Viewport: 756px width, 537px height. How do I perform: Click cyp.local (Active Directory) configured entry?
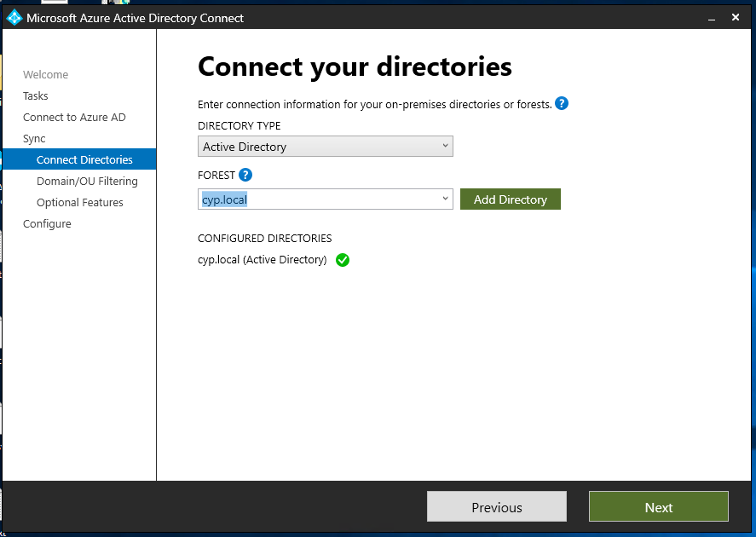[x=262, y=260]
